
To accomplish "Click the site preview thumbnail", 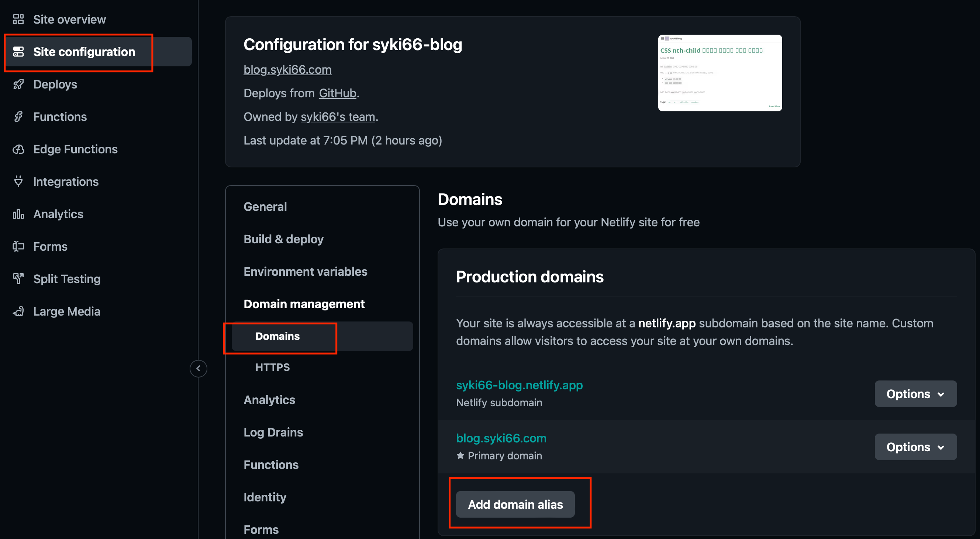I will 720,73.
